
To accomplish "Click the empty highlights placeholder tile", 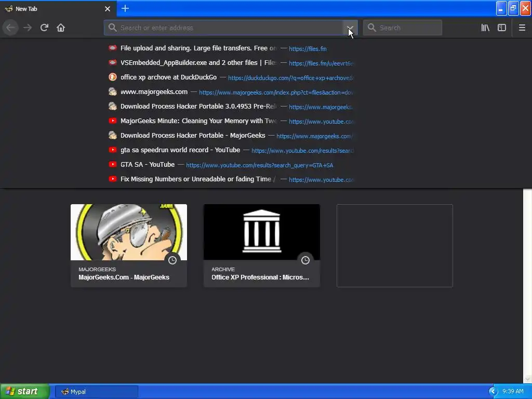I will [x=395, y=245].
